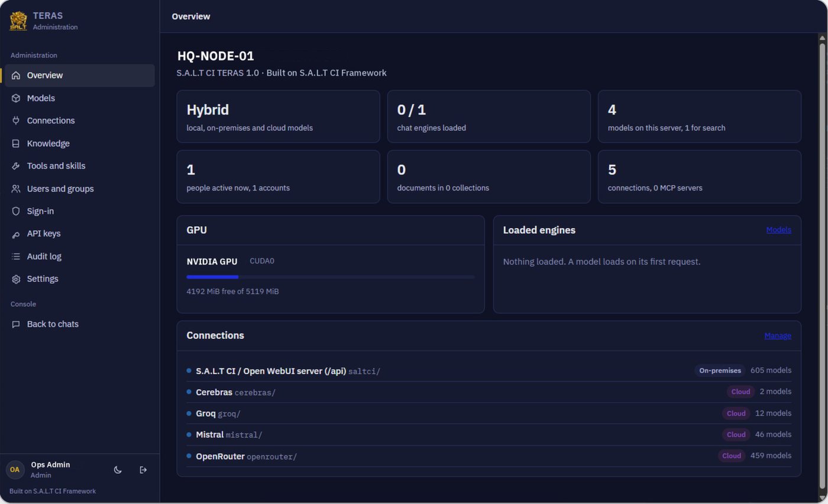Viewport: 828px width, 504px height.
Task: Click the S.A.L.T CI Open WebUI connection row
Action: pyautogui.click(x=489, y=371)
